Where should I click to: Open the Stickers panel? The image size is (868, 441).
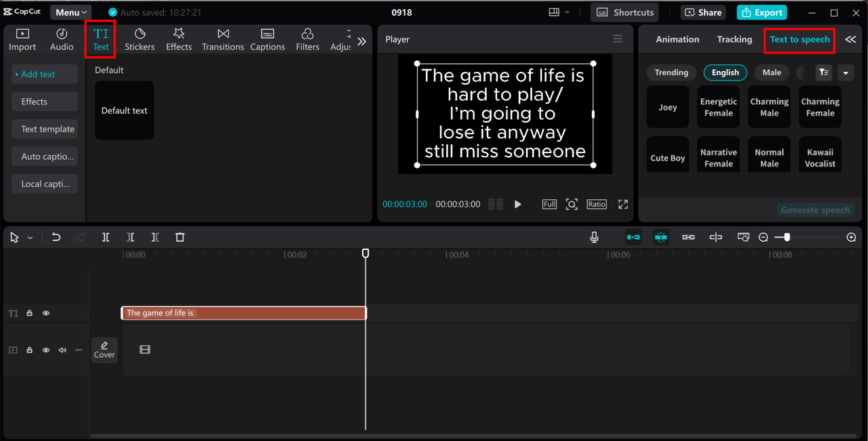pyautogui.click(x=140, y=40)
